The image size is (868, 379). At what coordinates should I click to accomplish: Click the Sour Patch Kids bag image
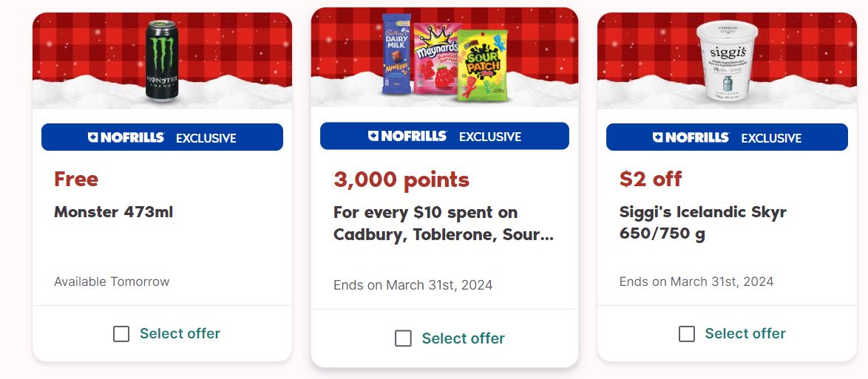point(482,66)
